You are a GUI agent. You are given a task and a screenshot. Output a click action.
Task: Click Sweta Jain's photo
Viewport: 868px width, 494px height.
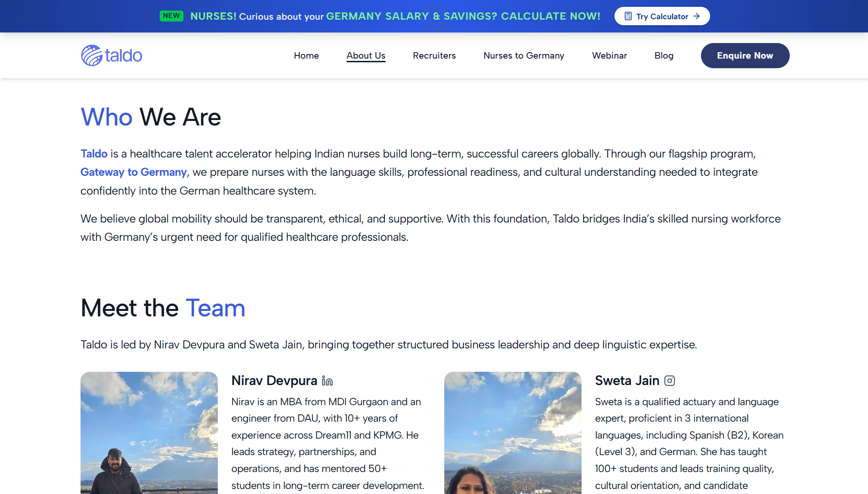point(513,433)
